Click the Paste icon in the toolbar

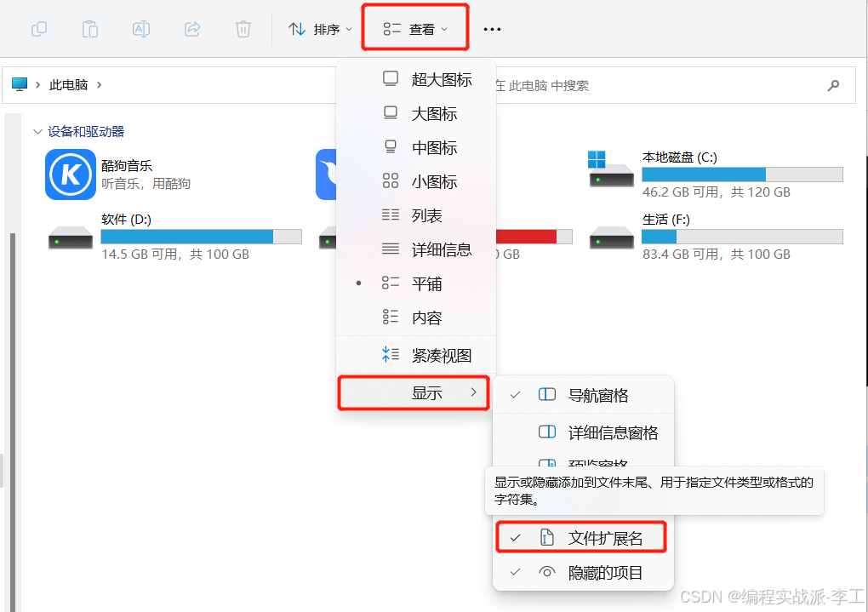coord(89,28)
